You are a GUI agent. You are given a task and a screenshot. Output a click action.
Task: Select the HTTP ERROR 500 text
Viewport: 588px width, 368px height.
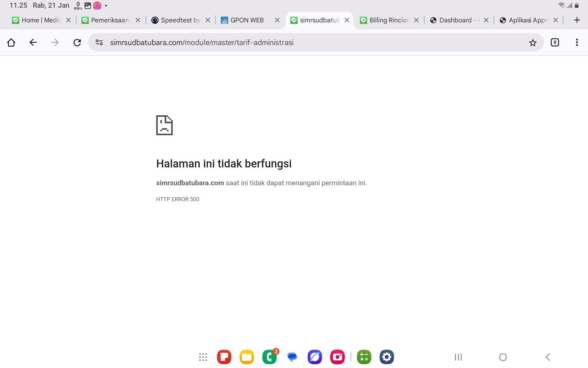tap(178, 199)
